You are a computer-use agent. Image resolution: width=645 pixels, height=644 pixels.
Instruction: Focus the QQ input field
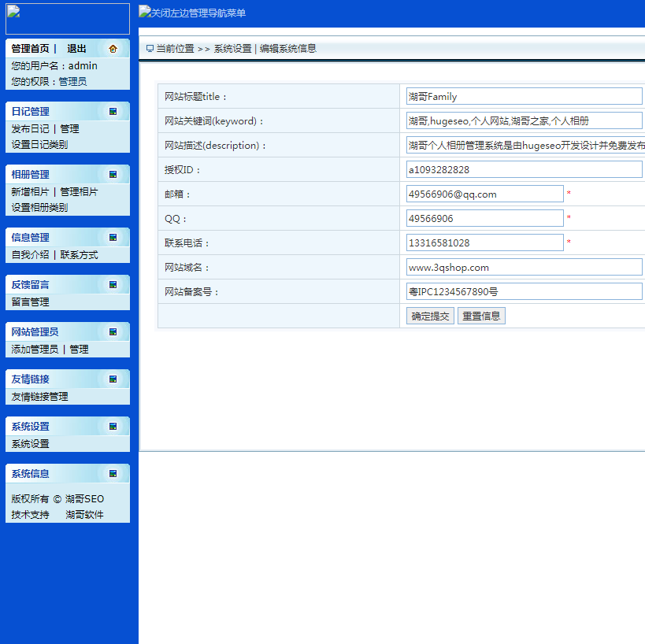(x=484, y=218)
